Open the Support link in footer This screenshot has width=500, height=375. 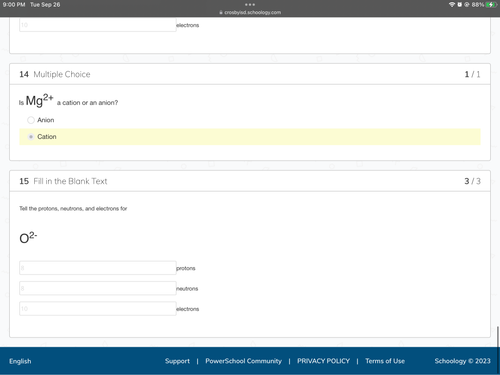click(177, 361)
